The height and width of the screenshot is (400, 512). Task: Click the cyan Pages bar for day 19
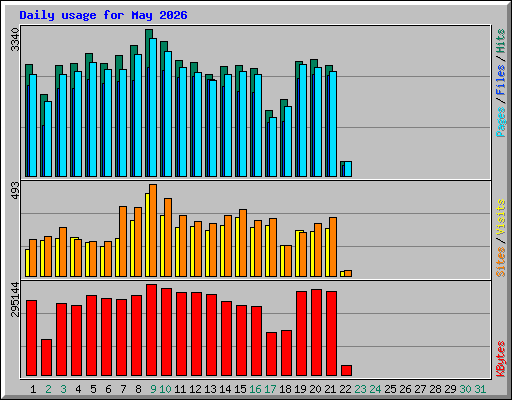tap(303, 121)
